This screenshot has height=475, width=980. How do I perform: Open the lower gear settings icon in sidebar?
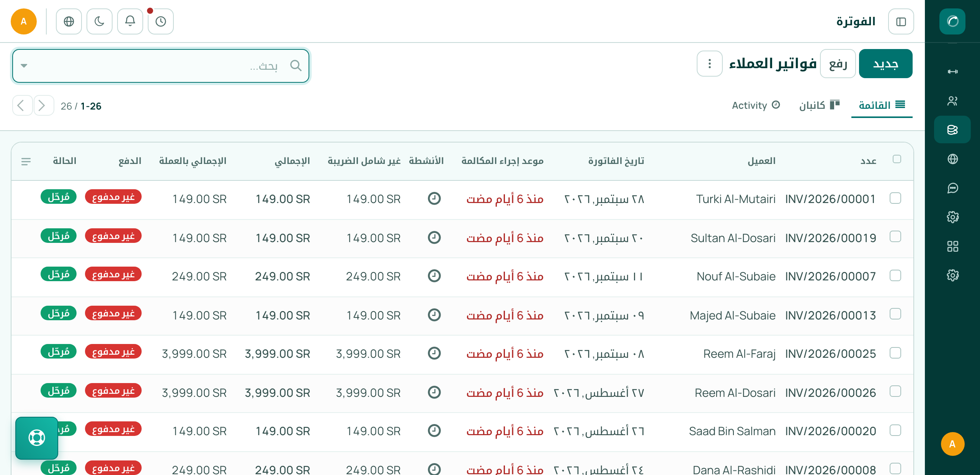[952, 275]
